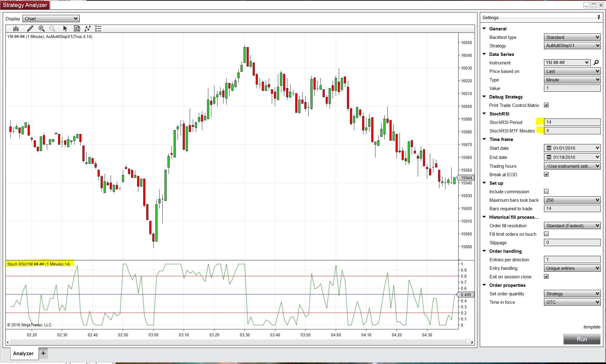Click the template link
The width and height of the screenshot is (606, 364).
point(591,327)
